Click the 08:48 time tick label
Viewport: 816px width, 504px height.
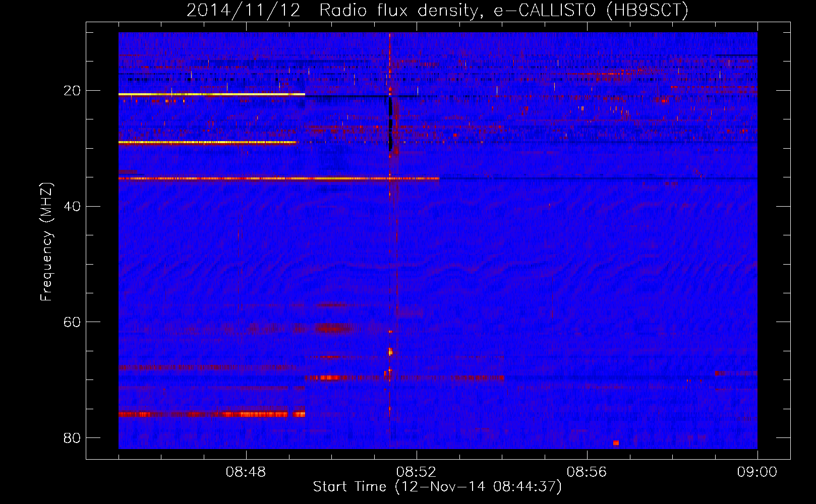pos(246,472)
